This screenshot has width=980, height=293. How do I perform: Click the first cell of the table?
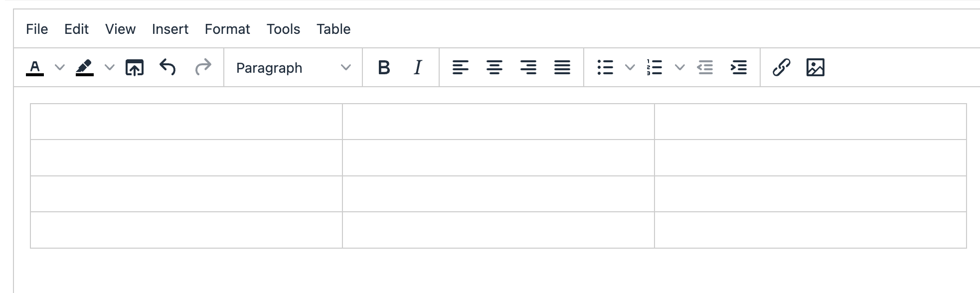(186, 122)
